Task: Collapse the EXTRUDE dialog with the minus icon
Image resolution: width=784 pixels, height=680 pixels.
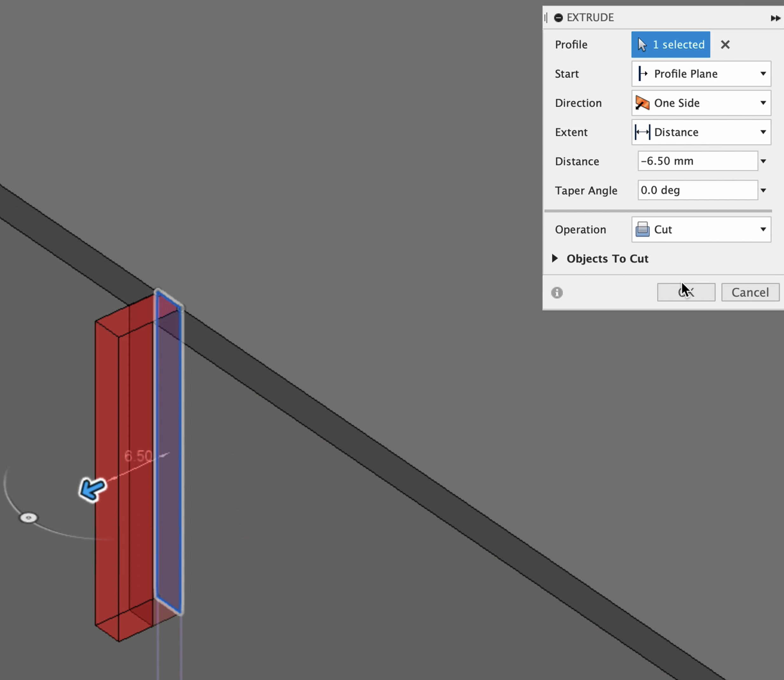Action: click(558, 17)
